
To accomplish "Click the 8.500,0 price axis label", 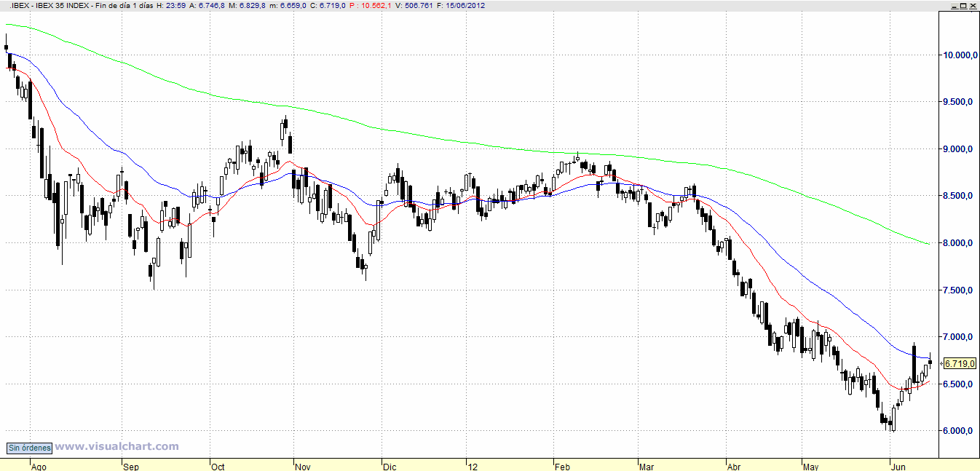I will point(960,197).
